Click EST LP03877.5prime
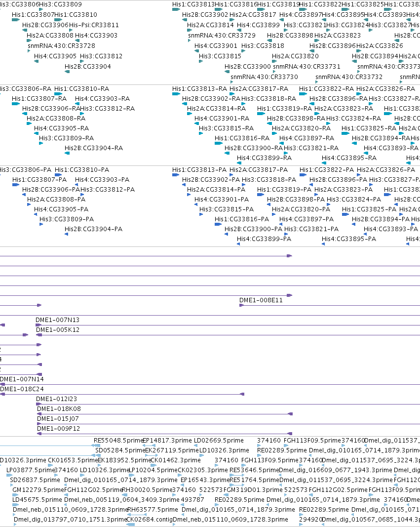This screenshot has height=527, width=420. tap(31, 470)
